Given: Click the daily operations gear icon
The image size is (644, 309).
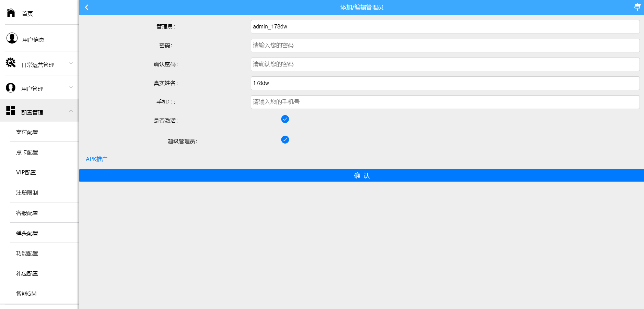Looking at the screenshot, I should click(x=11, y=63).
